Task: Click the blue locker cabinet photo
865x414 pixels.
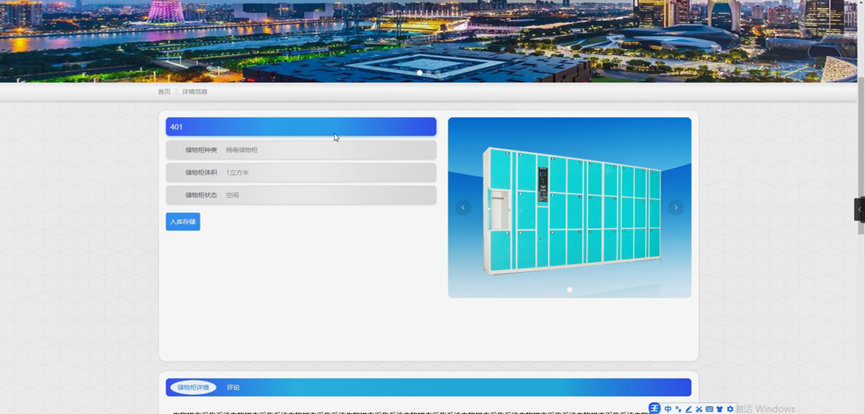Action: (572, 208)
